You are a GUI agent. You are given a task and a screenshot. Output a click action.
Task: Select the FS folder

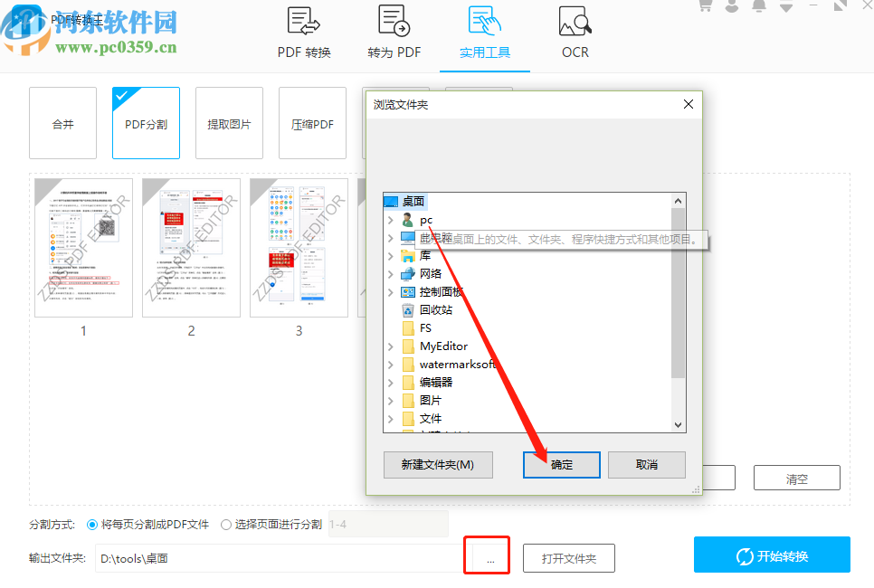(x=425, y=328)
